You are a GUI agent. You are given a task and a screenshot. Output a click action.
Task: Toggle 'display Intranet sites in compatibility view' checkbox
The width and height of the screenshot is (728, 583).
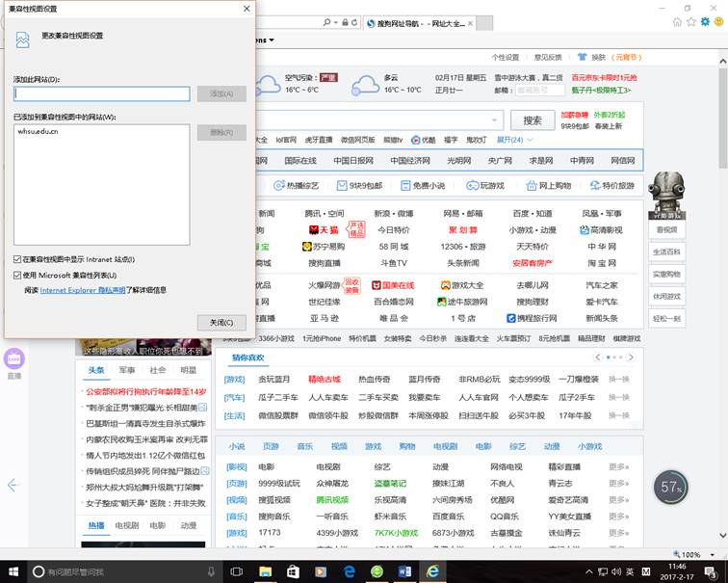pyautogui.click(x=17, y=259)
